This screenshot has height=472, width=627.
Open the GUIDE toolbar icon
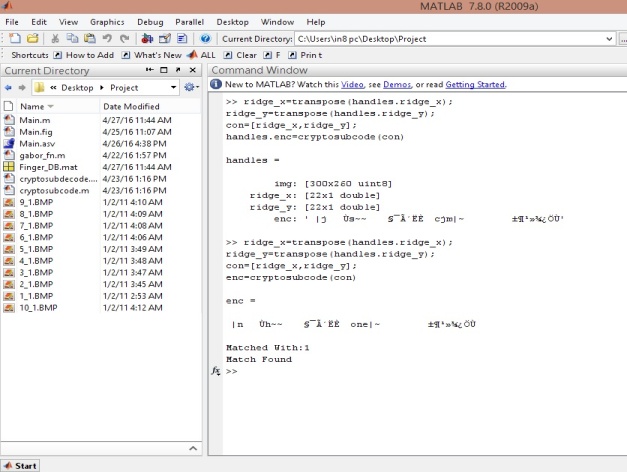(165, 38)
